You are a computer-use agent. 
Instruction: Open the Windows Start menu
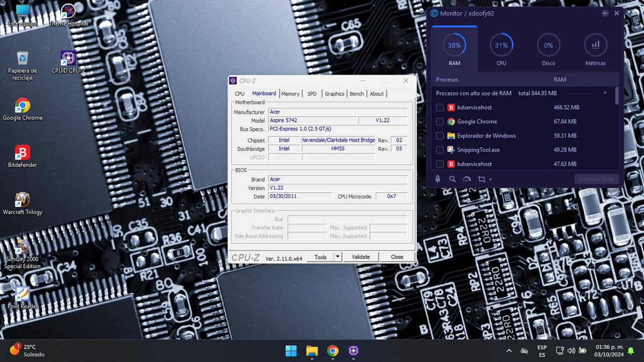(290, 351)
